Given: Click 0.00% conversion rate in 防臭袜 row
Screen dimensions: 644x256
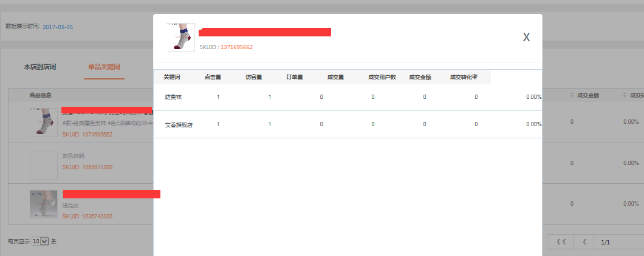Looking at the screenshot, I should pos(533,97).
